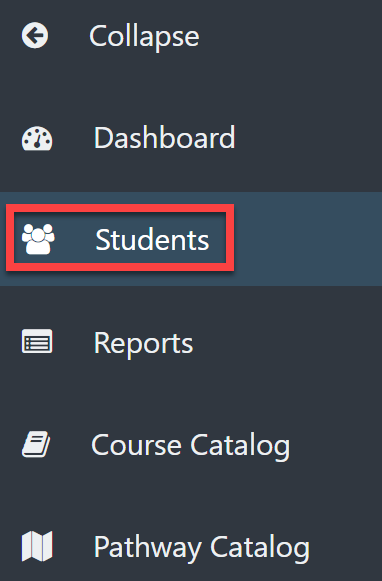The height and width of the screenshot is (581, 382).
Task: Click the Collapse text label
Action: (144, 37)
